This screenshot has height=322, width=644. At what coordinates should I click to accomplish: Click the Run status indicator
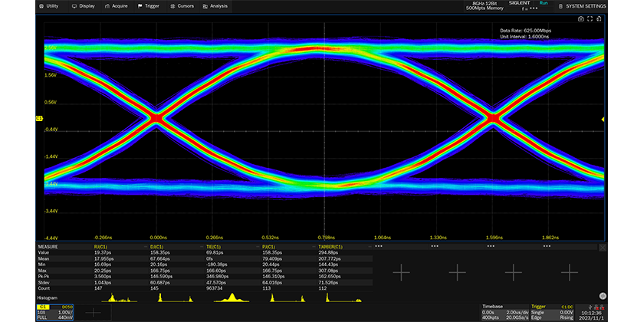tap(544, 3)
